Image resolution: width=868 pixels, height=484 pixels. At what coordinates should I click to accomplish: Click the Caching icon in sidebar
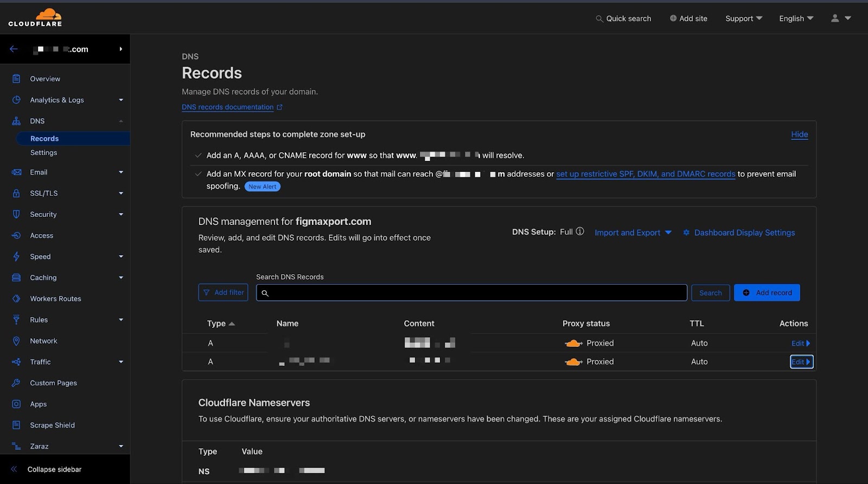pyautogui.click(x=16, y=278)
